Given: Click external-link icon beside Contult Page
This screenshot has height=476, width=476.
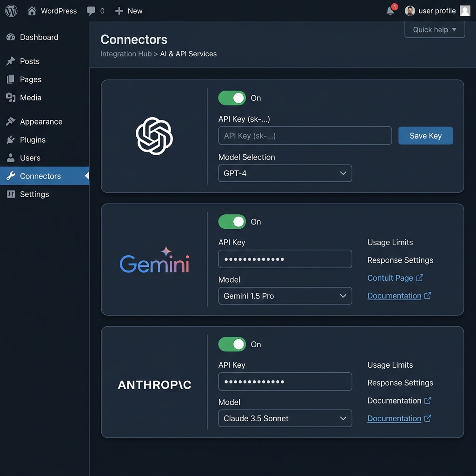Looking at the screenshot, I should (x=420, y=278).
